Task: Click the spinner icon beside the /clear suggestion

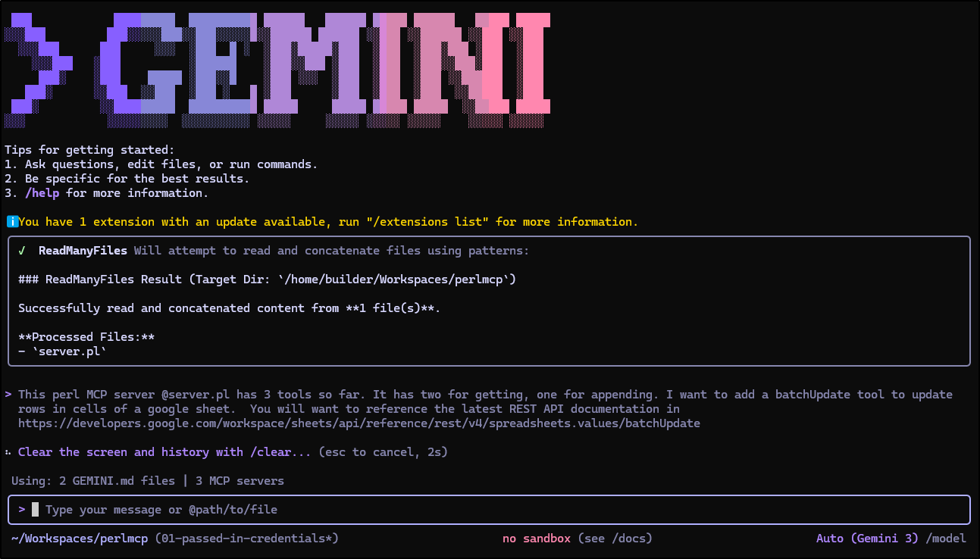Action: 8,452
